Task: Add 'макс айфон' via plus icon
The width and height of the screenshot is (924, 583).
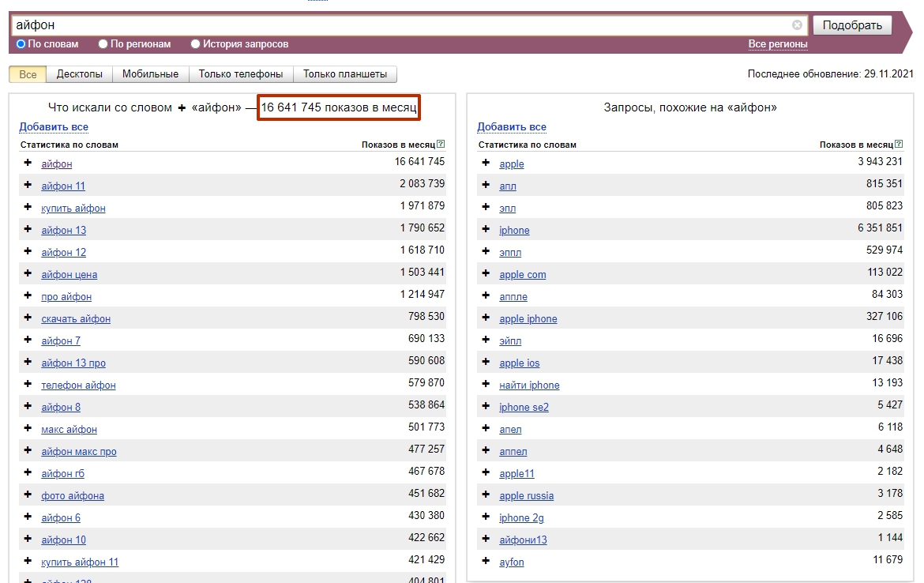Action: pos(28,428)
